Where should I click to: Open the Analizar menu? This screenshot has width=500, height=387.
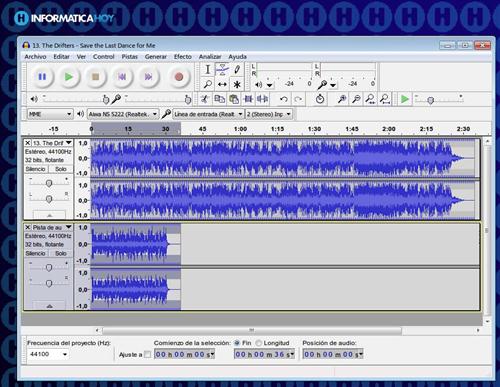click(210, 57)
